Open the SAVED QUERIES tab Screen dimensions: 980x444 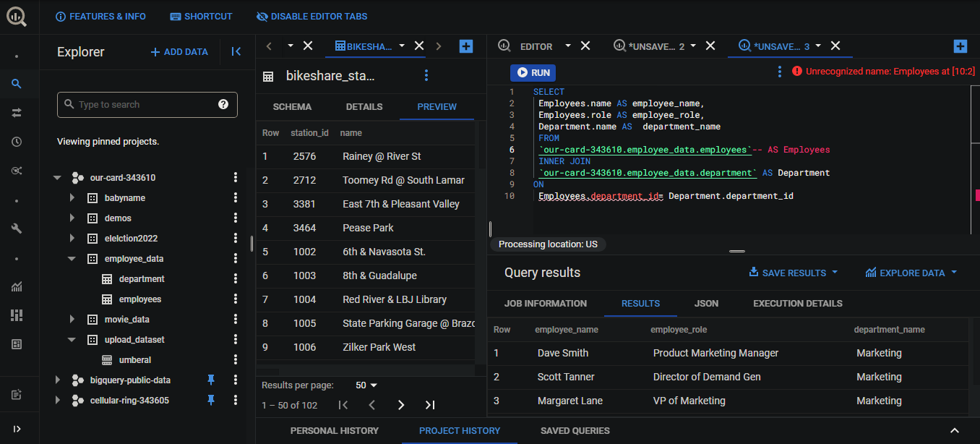click(x=575, y=430)
